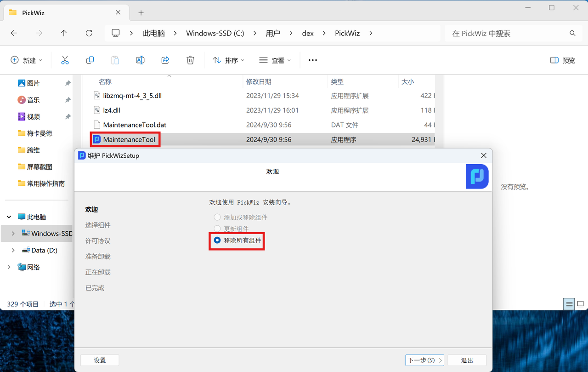Open the 查看 view dropdown
The width and height of the screenshot is (588, 372).
click(275, 60)
